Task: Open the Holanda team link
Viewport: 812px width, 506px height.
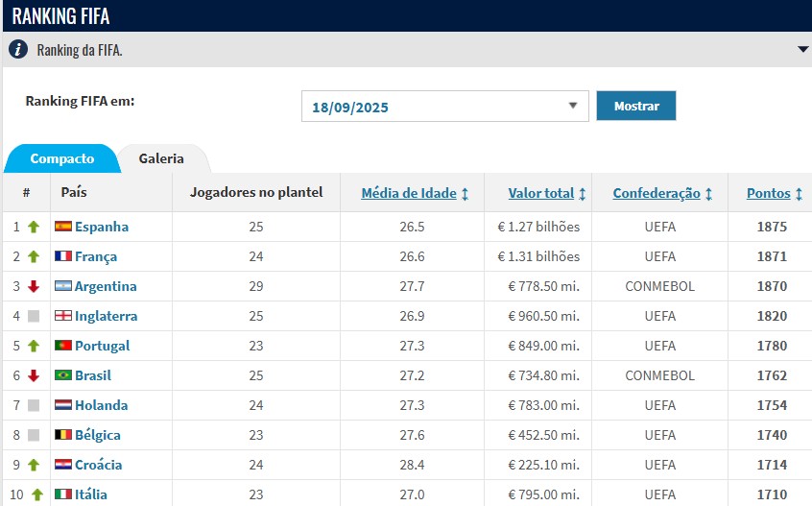Action: [x=102, y=405]
